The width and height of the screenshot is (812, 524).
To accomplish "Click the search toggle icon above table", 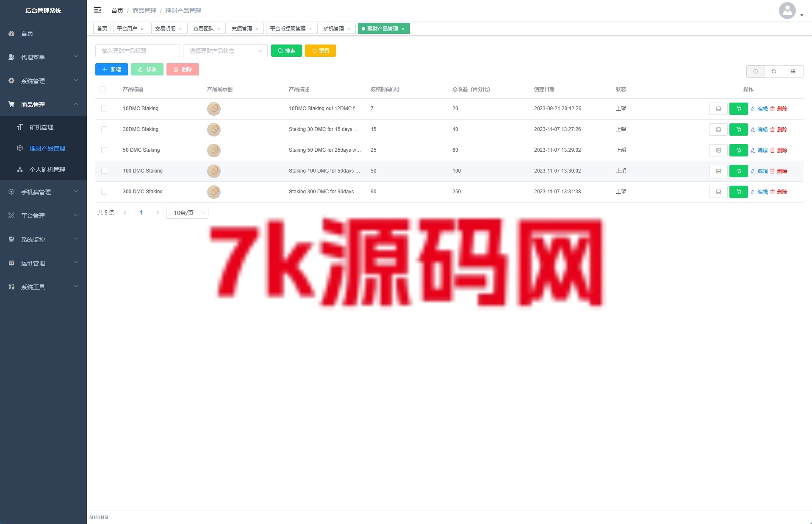I will pos(756,71).
